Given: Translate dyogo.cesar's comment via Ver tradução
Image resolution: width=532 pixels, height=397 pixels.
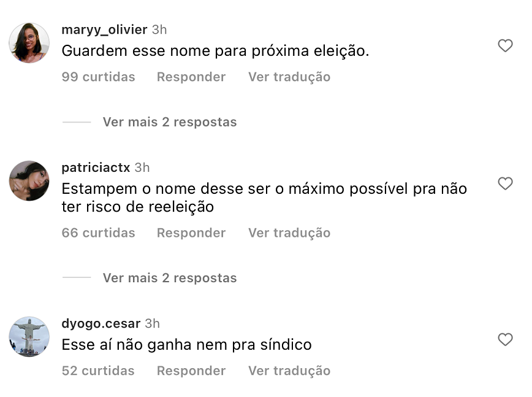Looking at the screenshot, I should [289, 371].
